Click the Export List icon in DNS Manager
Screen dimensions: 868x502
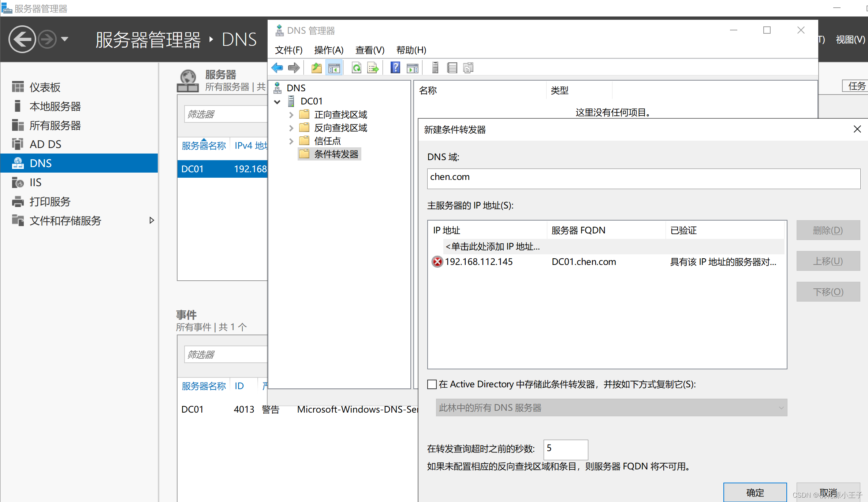click(373, 67)
